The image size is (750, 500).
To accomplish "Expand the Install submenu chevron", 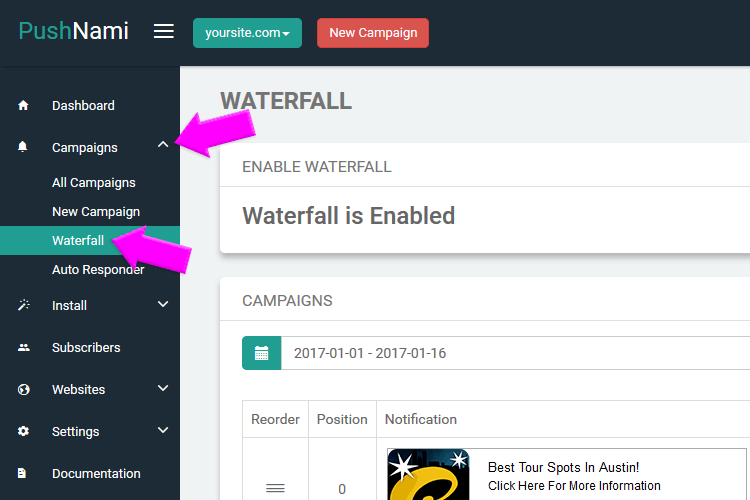I will point(163,305).
